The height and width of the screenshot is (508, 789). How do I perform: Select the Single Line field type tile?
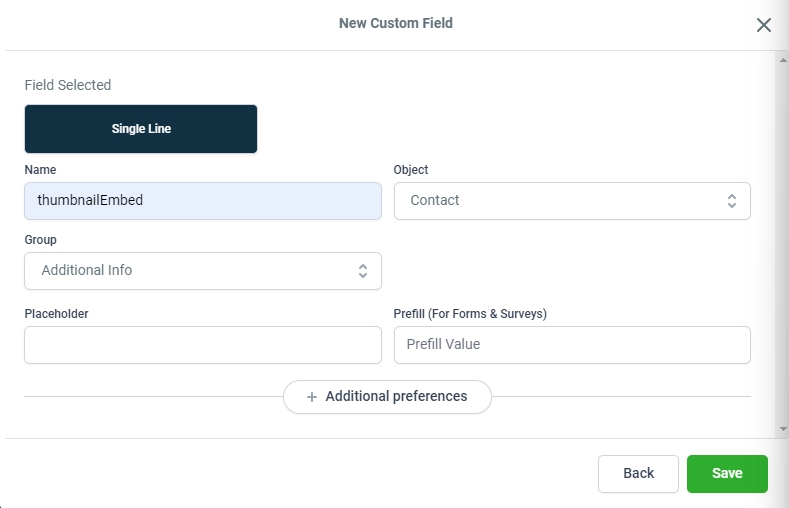coord(141,129)
